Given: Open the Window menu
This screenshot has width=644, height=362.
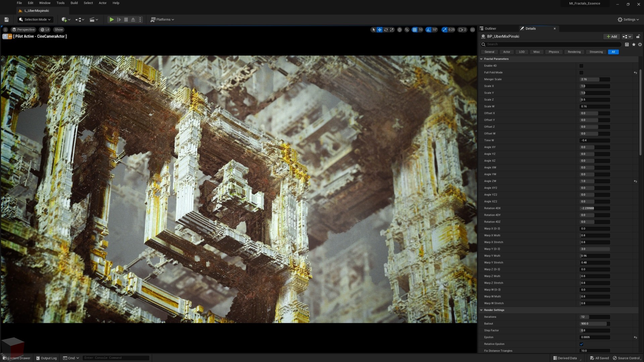Looking at the screenshot, I should pos(45,3).
